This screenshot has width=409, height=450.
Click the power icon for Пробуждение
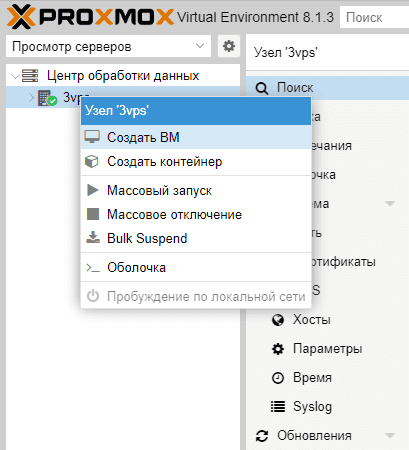click(x=93, y=296)
